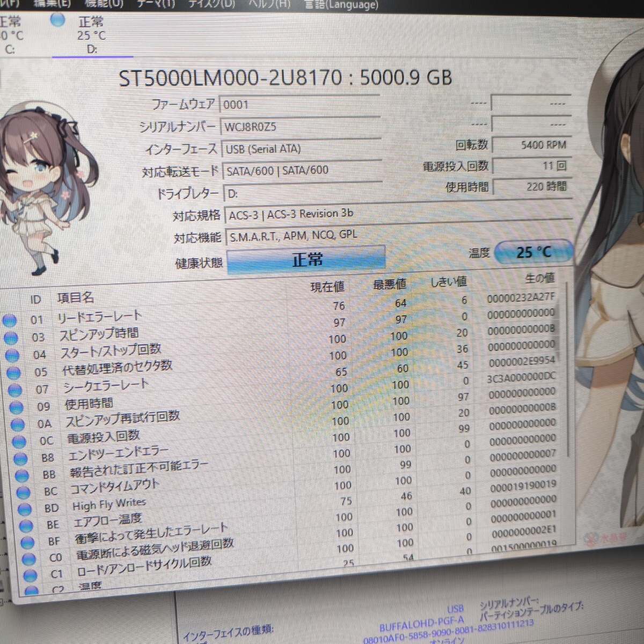This screenshot has height=644, width=644.
Task: Select the C: drive tab
Action: point(11,35)
